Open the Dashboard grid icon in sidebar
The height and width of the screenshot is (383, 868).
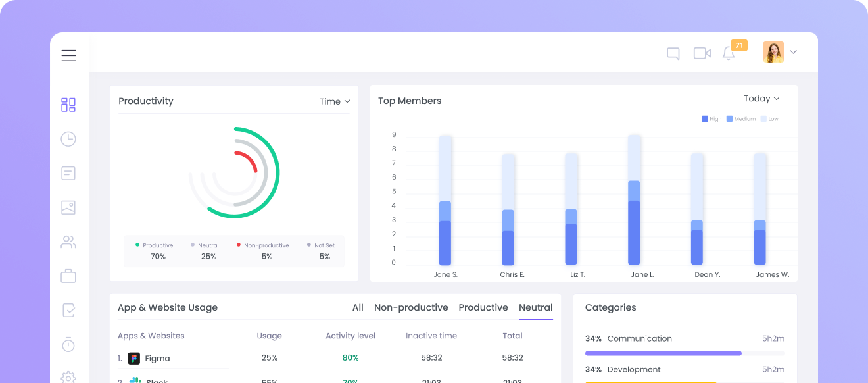pyautogui.click(x=68, y=104)
